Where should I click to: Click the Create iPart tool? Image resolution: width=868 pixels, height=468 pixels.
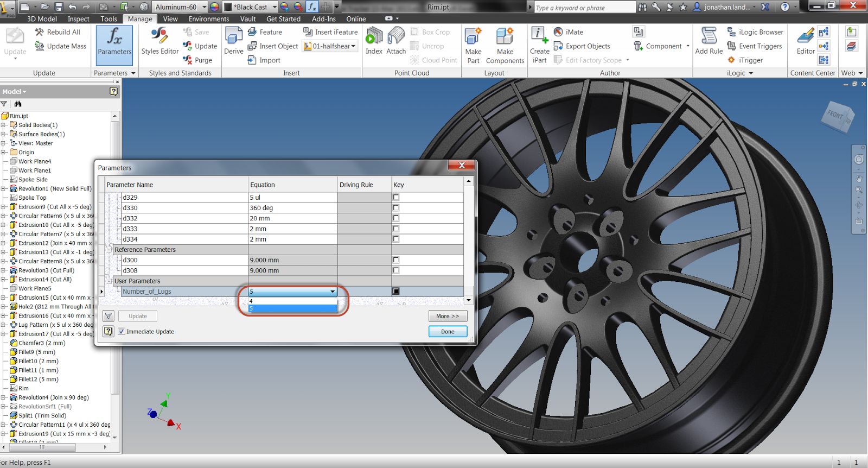[539, 46]
